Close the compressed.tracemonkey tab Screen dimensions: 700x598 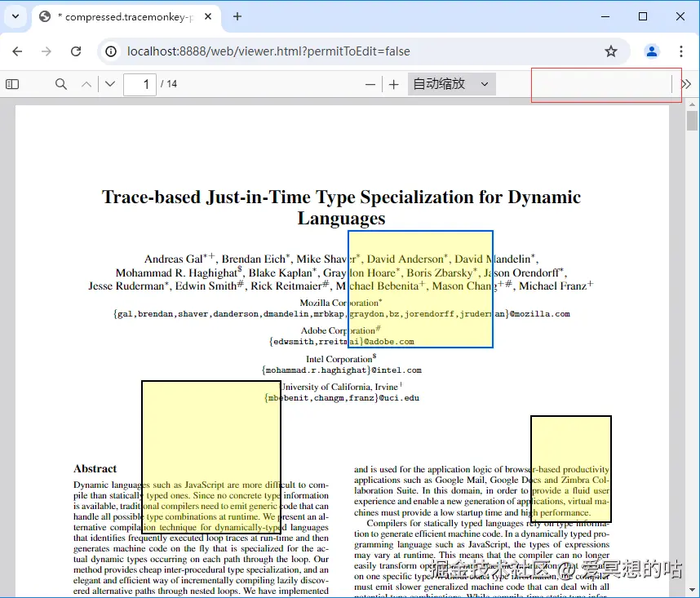click(x=207, y=16)
